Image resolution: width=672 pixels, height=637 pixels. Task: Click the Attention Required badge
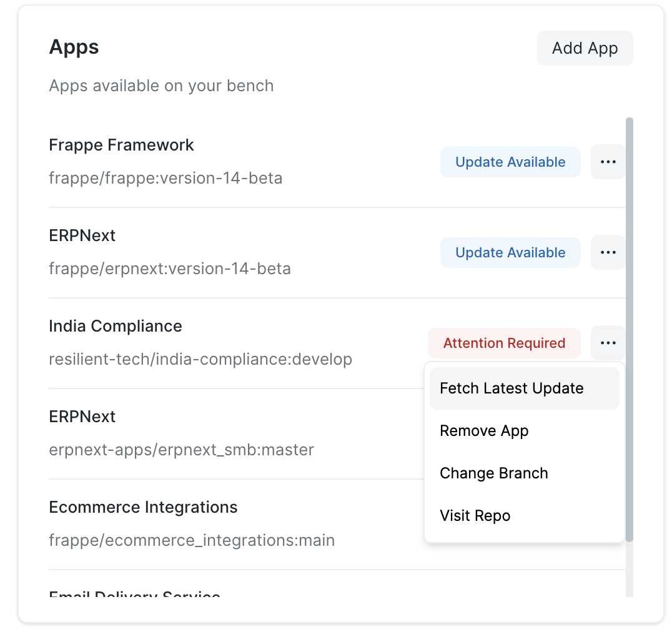(x=504, y=343)
